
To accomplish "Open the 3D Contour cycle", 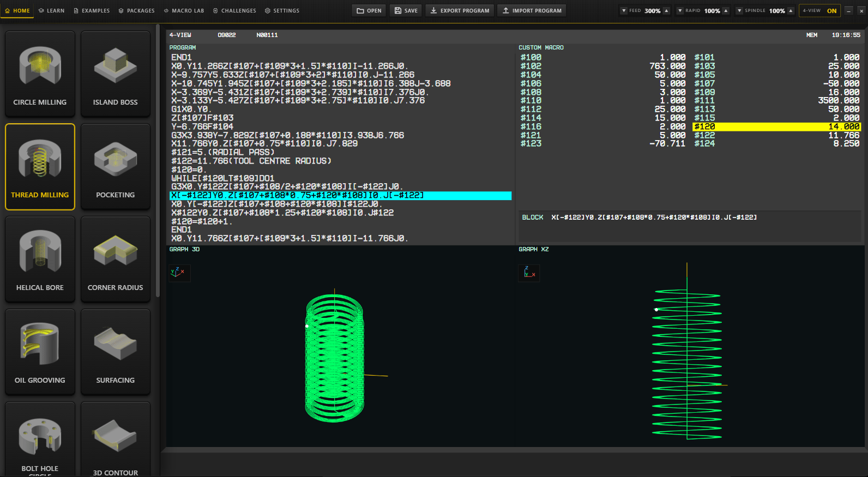I will [x=116, y=439].
